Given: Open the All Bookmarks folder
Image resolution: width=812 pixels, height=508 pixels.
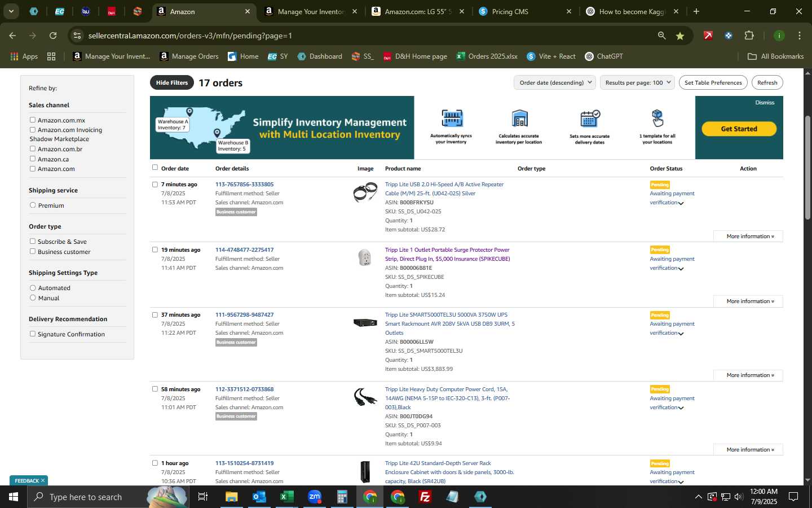Looking at the screenshot, I should pos(775,56).
